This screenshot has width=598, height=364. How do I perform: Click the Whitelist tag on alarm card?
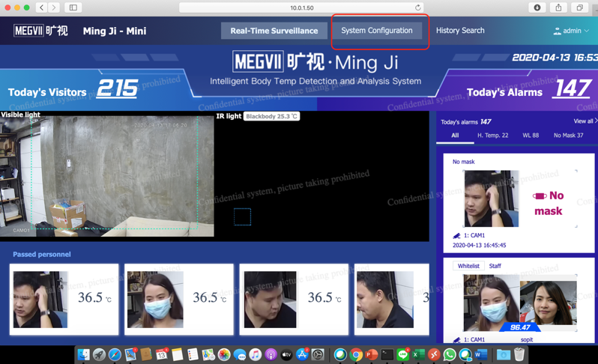(x=468, y=266)
